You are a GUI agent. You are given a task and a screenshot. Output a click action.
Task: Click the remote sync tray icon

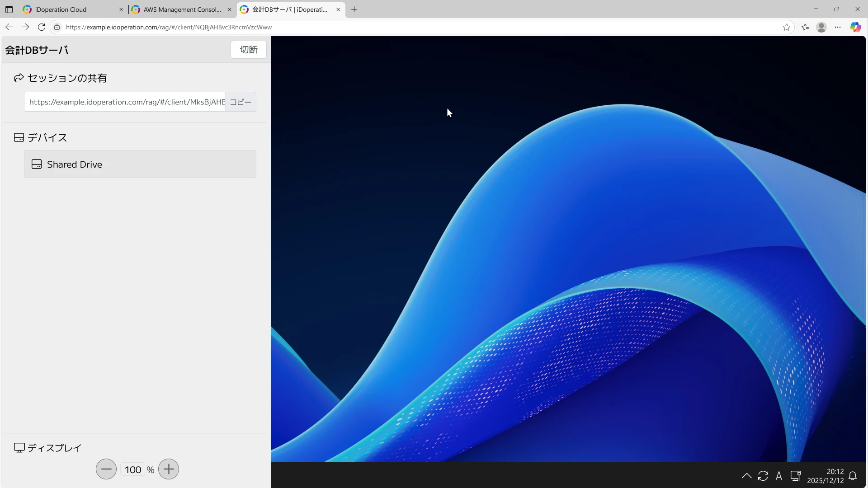[763, 476]
